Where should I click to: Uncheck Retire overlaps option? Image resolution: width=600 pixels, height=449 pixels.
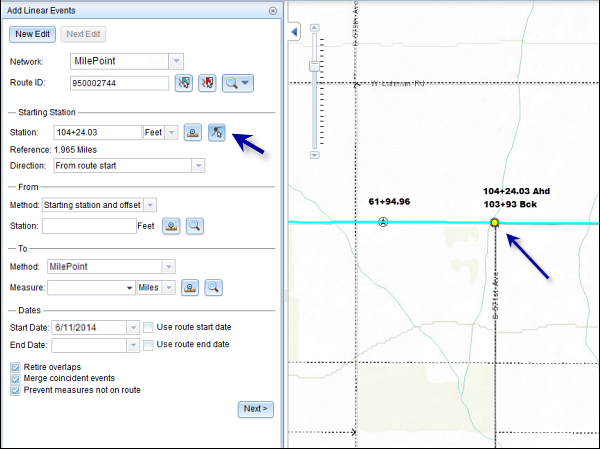[x=14, y=367]
